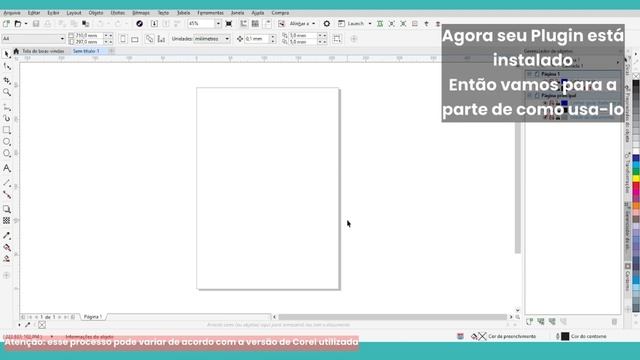This screenshot has height=360, width=640.
Task: Pick the green swatch in color palette
Action: click(636, 172)
